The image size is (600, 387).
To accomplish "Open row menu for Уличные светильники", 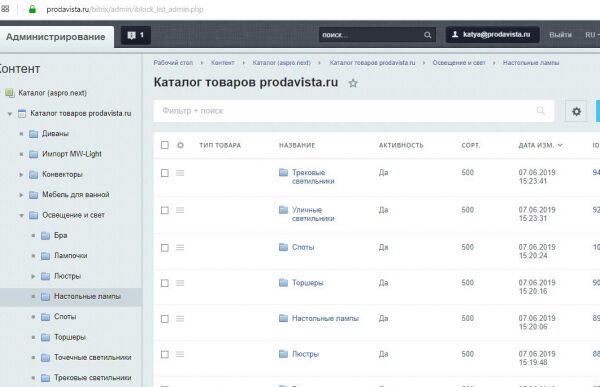I will point(180,210).
